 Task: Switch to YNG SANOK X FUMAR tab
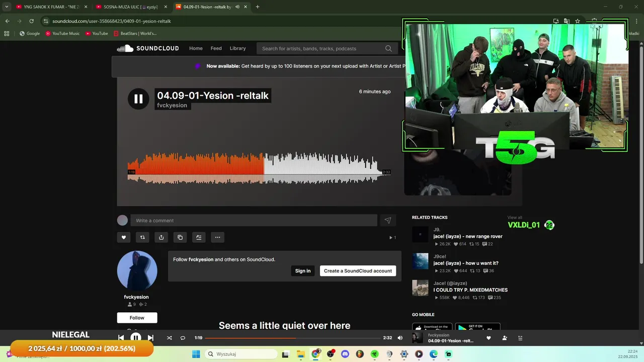(x=50, y=7)
